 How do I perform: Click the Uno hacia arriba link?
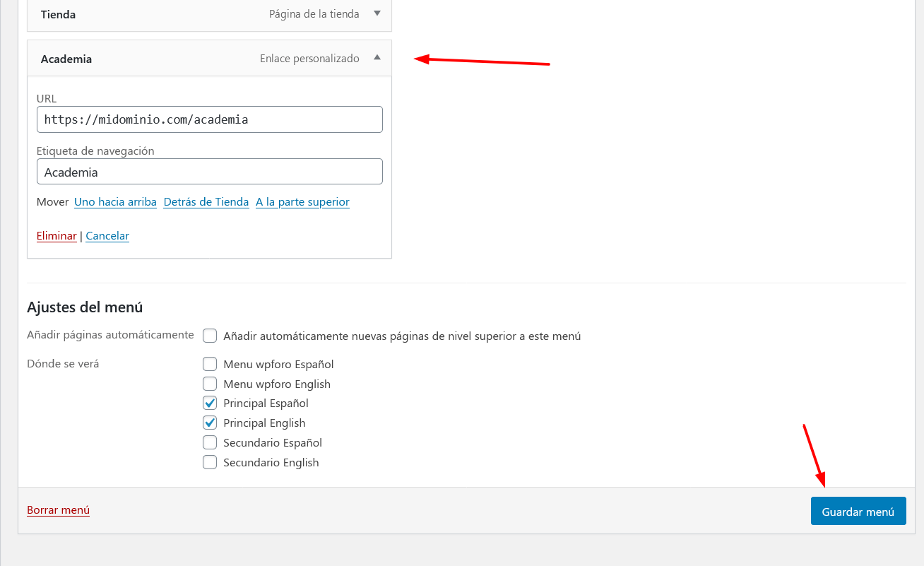(115, 202)
